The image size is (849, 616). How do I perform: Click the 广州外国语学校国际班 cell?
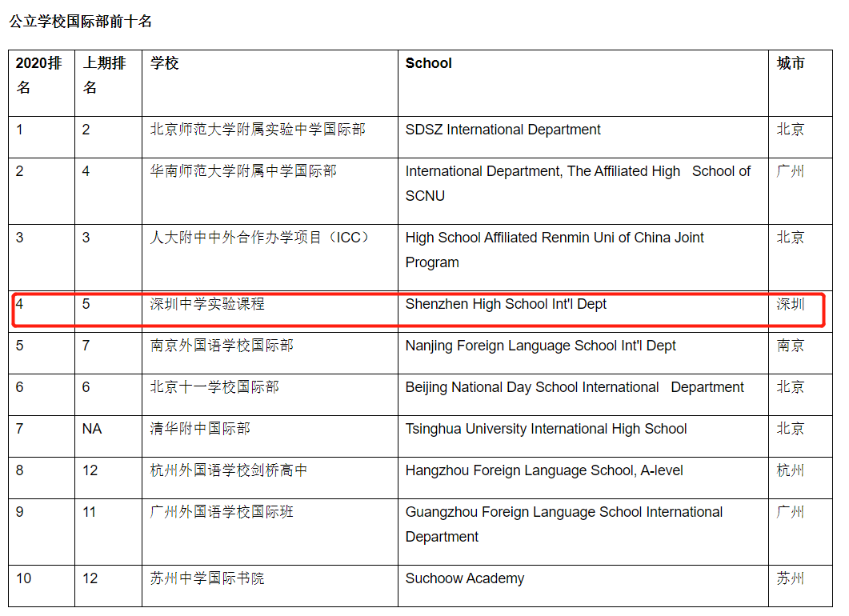point(222,512)
